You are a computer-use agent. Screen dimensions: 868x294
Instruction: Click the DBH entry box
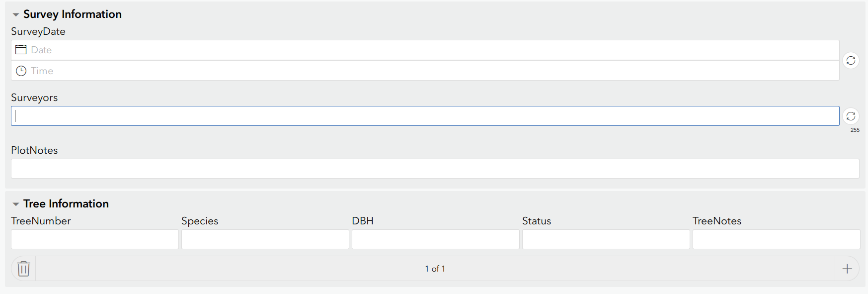pyautogui.click(x=435, y=239)
